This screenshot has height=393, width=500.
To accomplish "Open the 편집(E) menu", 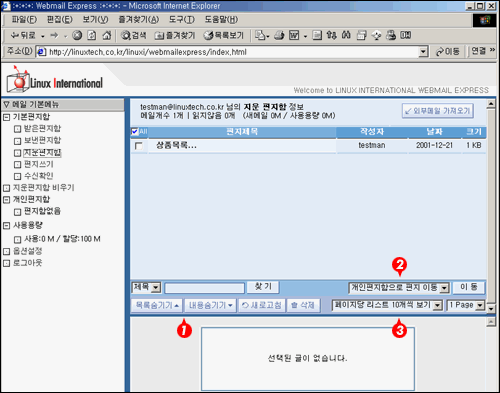I will tap(60, 20).
